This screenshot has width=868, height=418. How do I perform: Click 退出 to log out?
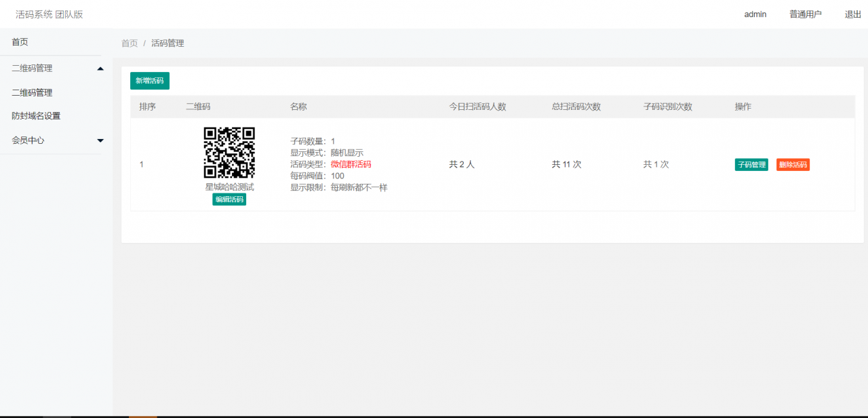coord(852,14)
